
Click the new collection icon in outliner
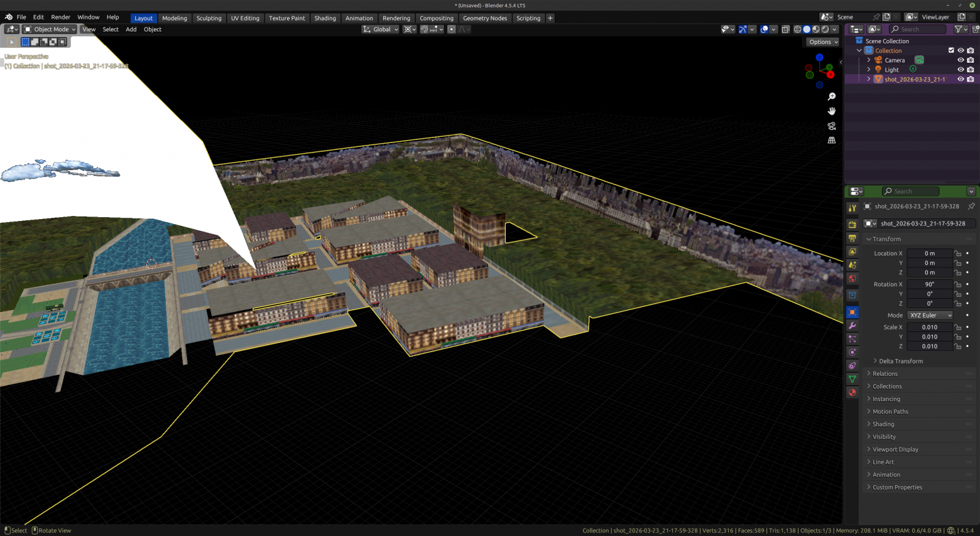point(975,29)
